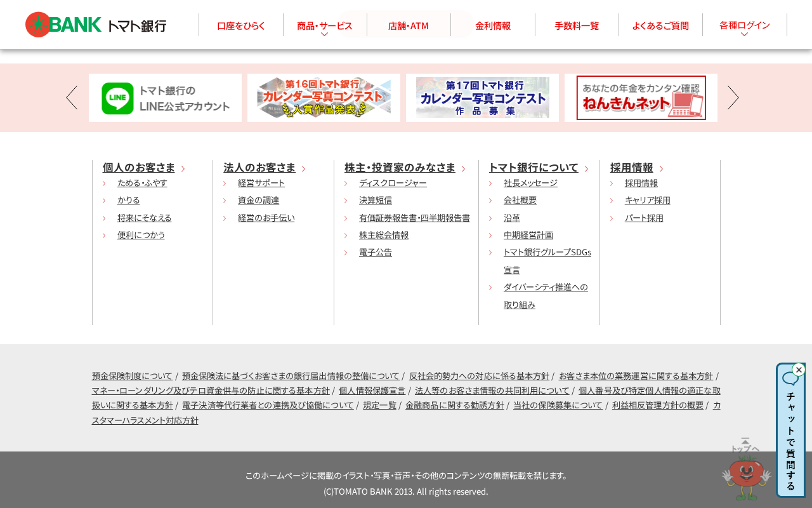Select 金利情報 in the top navigation
Viewport: 812px width, 508px height.
click(x=493, y=26)
